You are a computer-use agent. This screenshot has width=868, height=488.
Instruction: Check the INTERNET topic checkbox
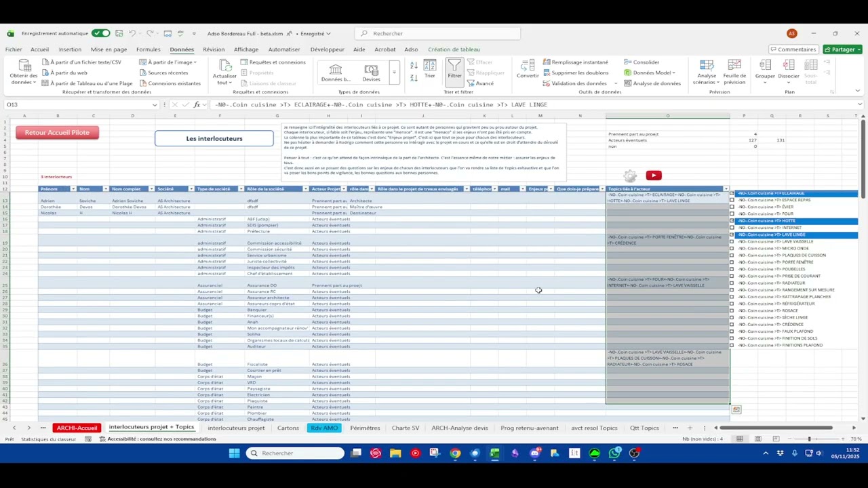click(x=732, y=228)
